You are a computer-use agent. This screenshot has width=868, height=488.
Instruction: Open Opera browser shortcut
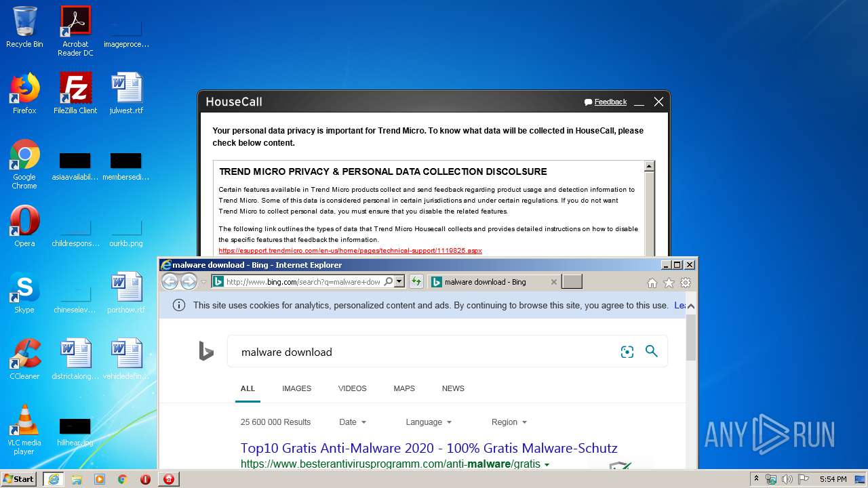(24, 226)
